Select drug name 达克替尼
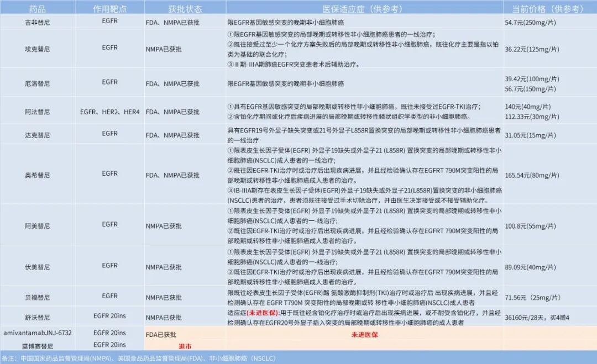Viewport: 597px width, 364px height. pyautogui.click(x=38, y=135)
